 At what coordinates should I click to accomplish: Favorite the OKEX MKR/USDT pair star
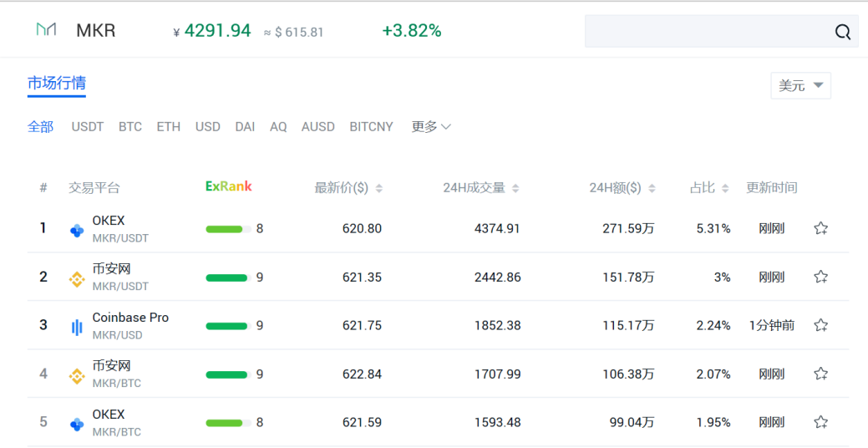(x=820, y=228)
